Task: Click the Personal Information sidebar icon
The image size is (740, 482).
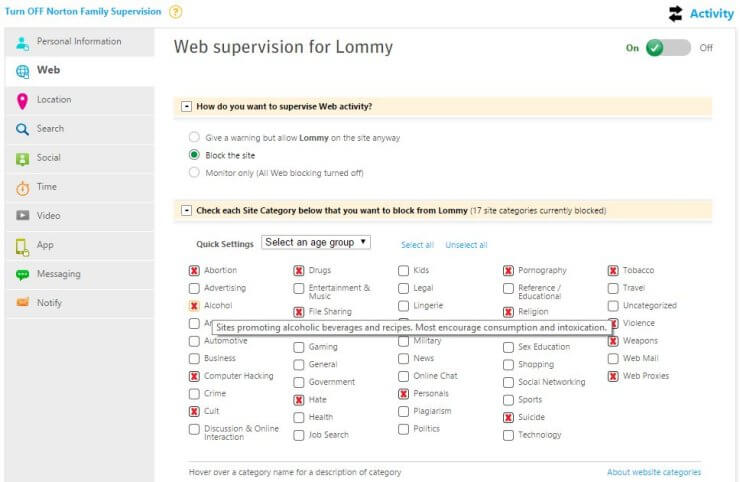Action: [23, 42]
